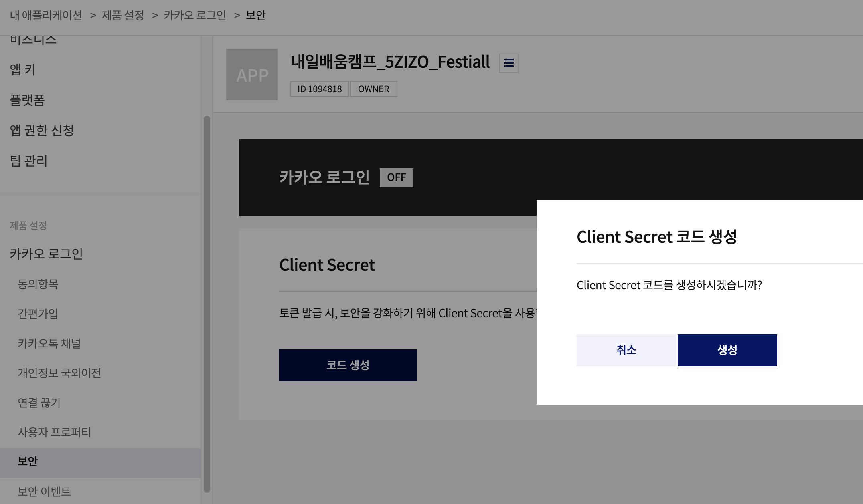863x504 pixels.
Task: Navigate to 카카오 로그인 breadcrumb
Action: pyautogui.click(x=194, y=15)
